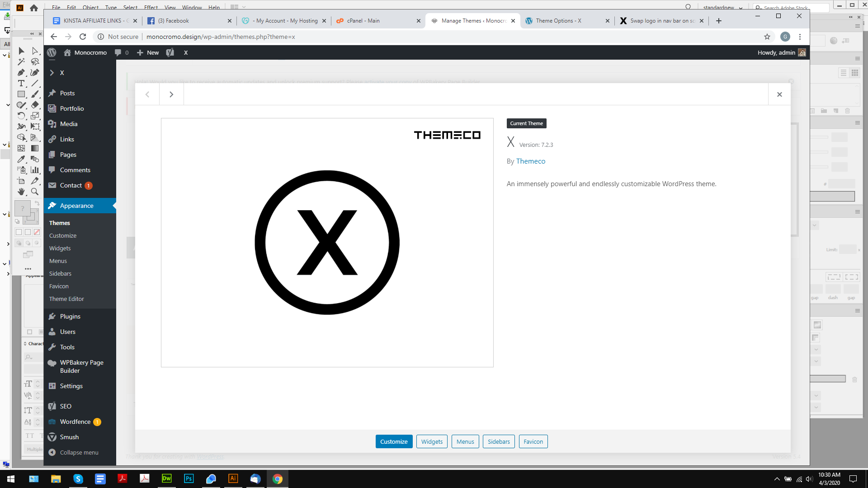Screen dimensions: 868x488
Task: Click the Favicon button in theme footer
Action: point(533,441)
